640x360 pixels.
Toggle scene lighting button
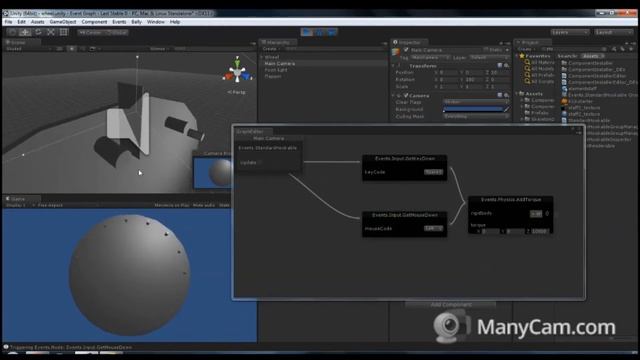[72, 49]
